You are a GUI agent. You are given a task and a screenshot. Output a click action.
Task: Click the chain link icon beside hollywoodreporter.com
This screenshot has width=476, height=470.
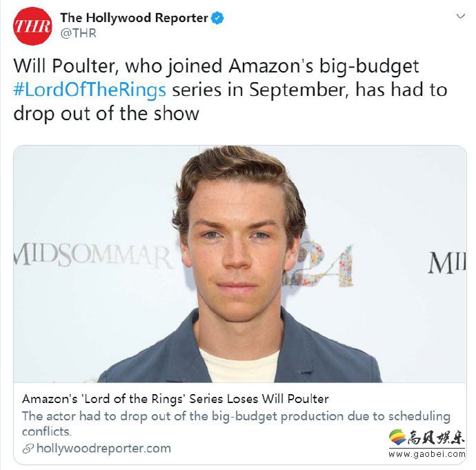tap(28, 449)
